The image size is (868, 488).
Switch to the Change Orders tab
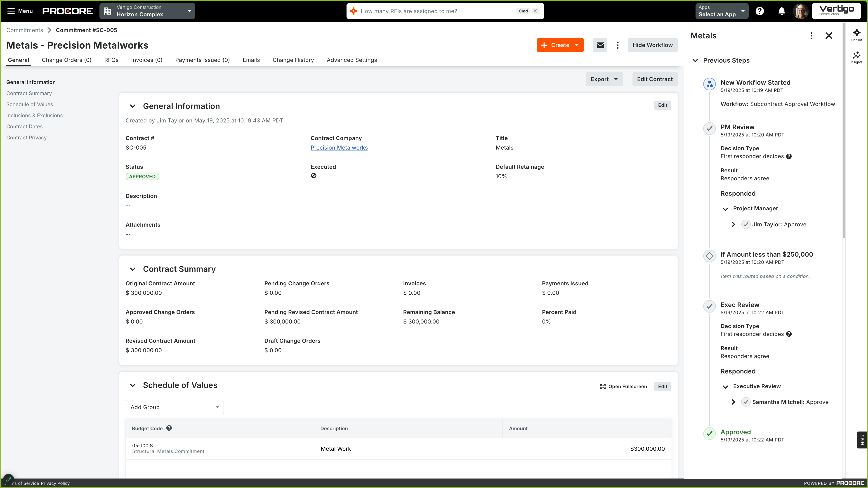point(66,60)
